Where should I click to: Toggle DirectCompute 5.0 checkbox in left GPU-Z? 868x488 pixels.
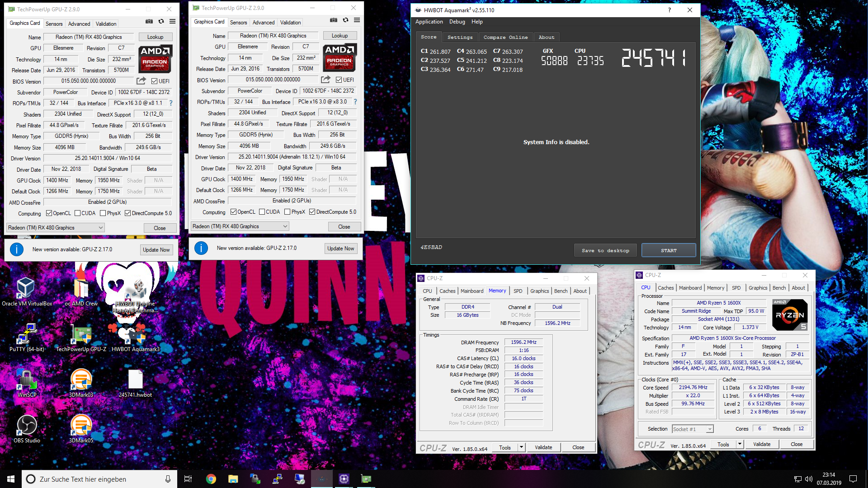click(127, 213)
